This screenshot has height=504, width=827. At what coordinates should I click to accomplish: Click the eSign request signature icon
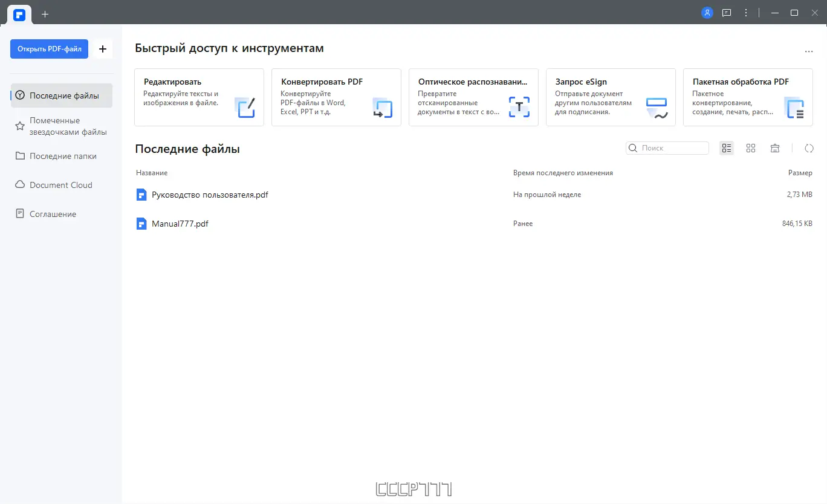[657, 108]
